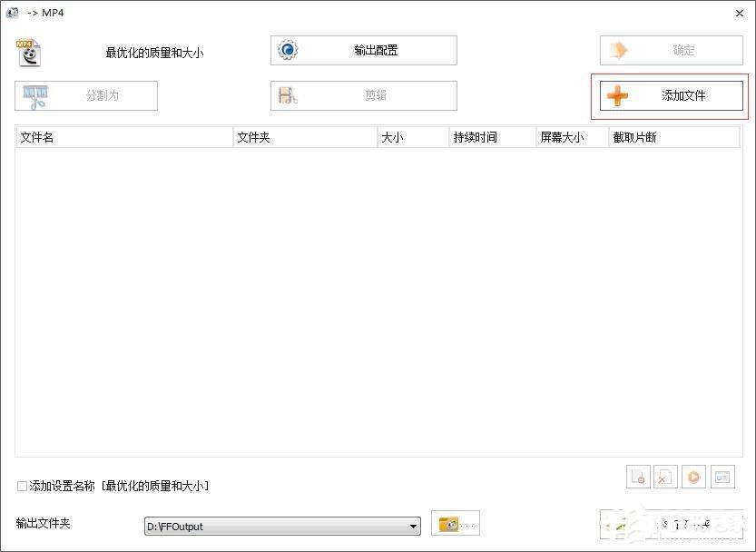Screen dimensions: 756x552
Task: Sort by the 文件名 column header
Action: tap(124, 137)
